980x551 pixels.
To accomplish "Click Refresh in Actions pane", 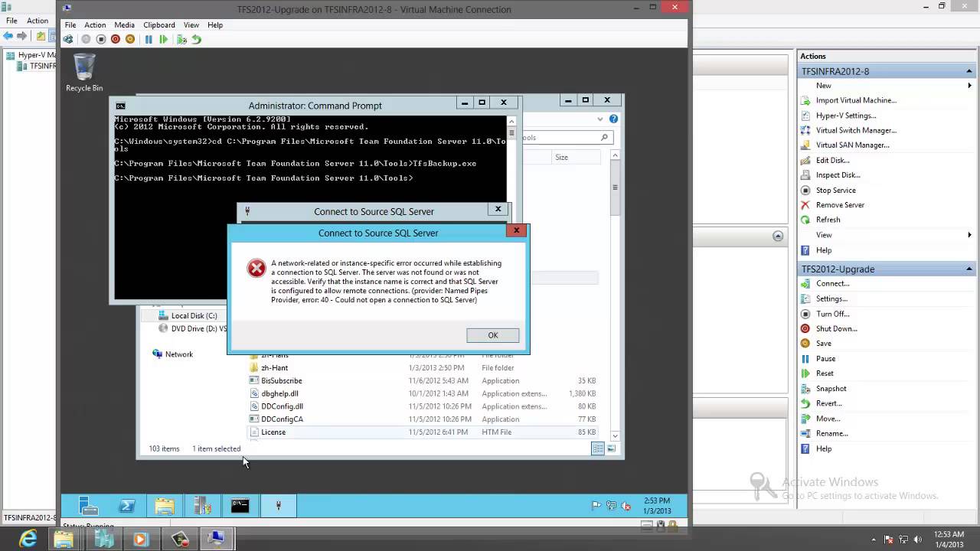I will click(828, 220).
